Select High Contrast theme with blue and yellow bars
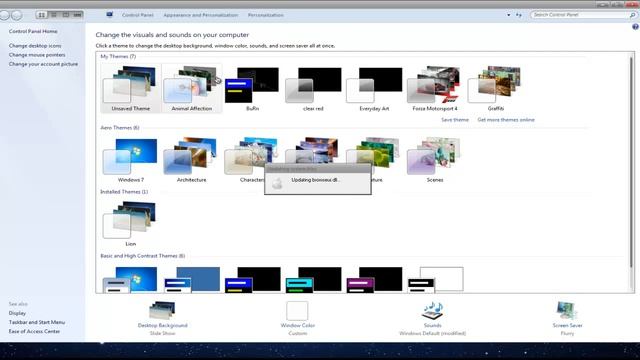Viewport: 640px width, 360px height. [x=252, y=280]
